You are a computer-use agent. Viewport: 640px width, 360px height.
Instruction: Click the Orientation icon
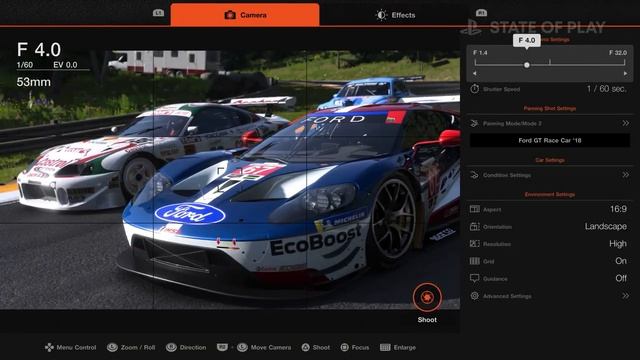click(475, 227)
